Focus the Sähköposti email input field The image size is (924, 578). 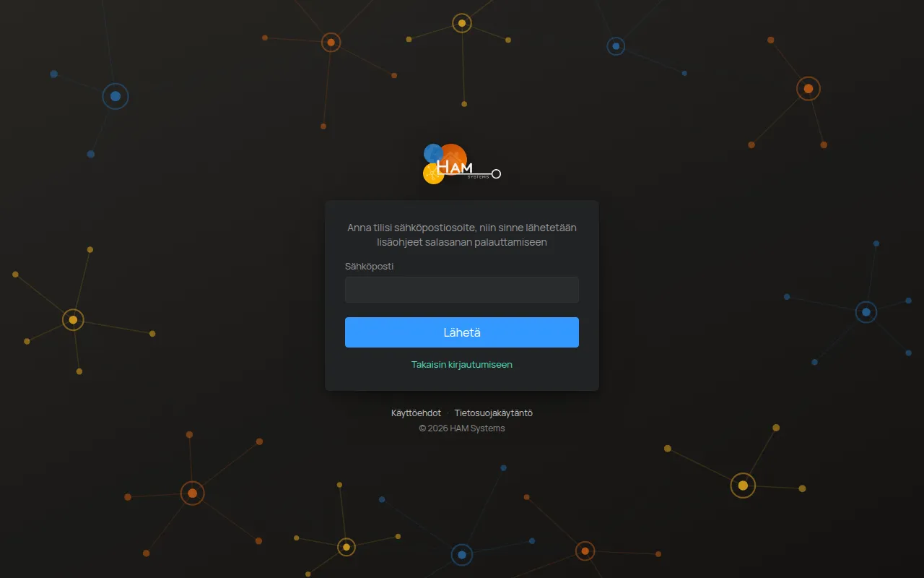[x=462, y=290]
